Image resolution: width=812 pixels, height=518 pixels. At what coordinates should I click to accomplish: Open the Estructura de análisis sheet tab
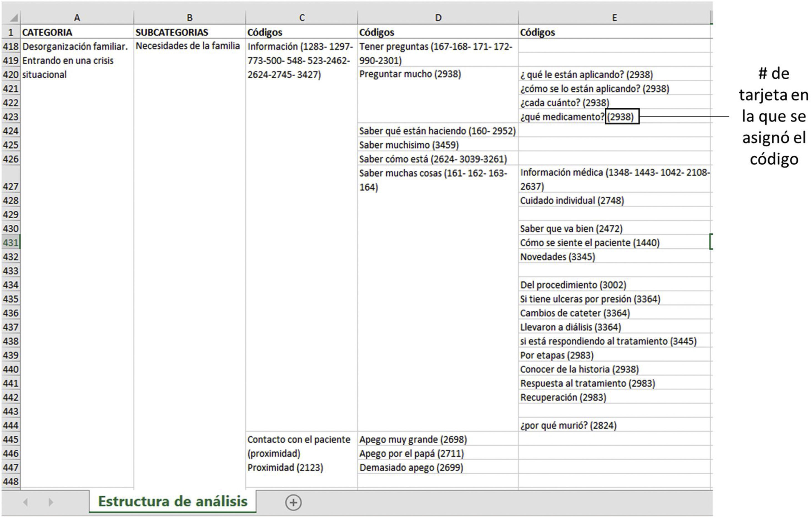[173, 501]
